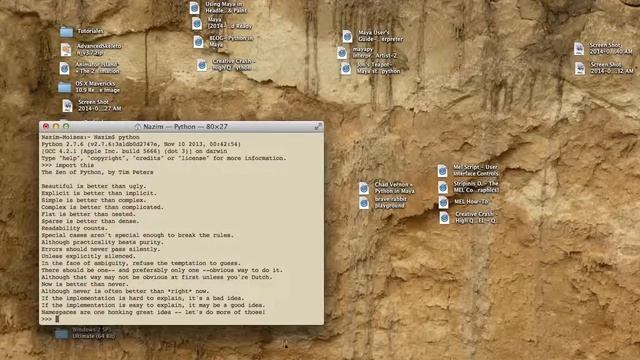Click the 'Simple is better than complex.' line
Screen dimensions: 640x360
[x=93, y=200]
